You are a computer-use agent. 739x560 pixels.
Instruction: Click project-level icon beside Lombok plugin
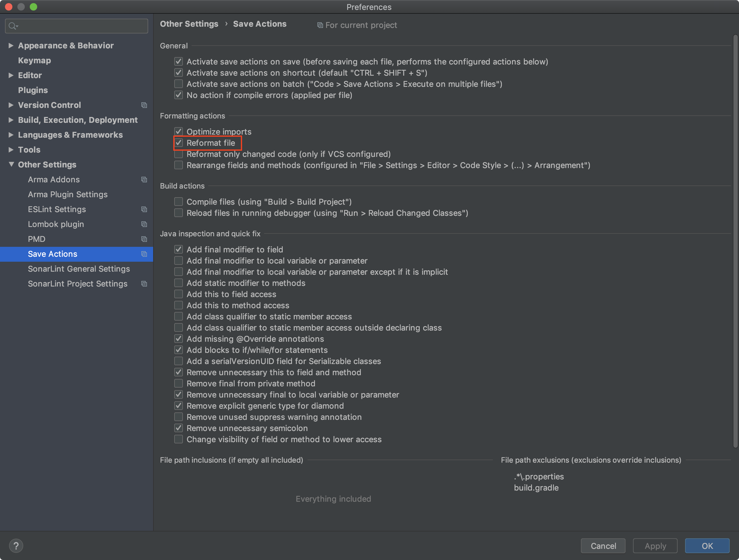144,224
